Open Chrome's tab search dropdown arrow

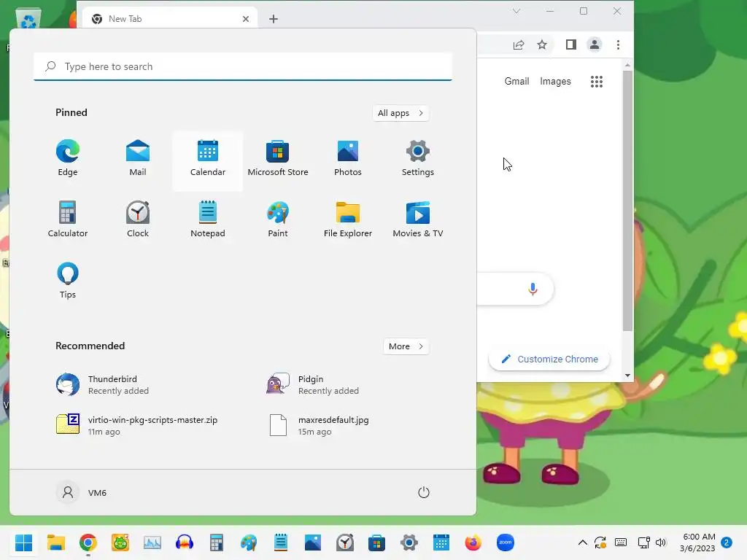tap(516, 10)
